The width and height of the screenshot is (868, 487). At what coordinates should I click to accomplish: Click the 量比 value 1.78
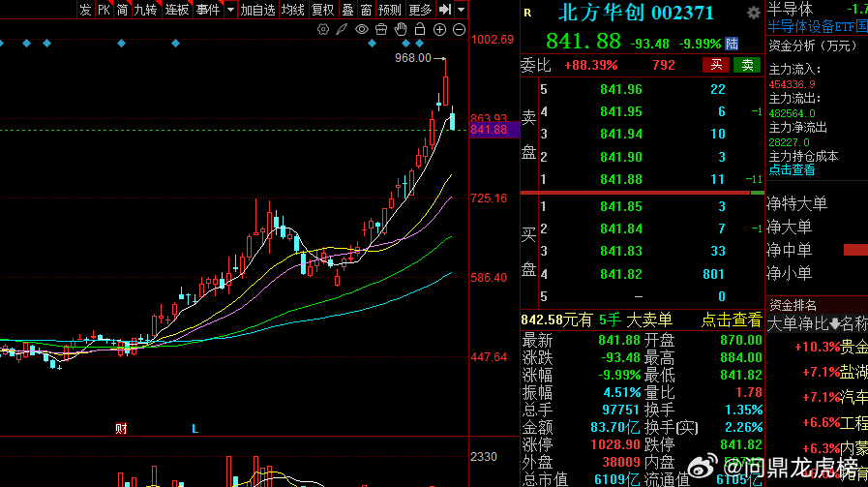(x=749, y=393)
